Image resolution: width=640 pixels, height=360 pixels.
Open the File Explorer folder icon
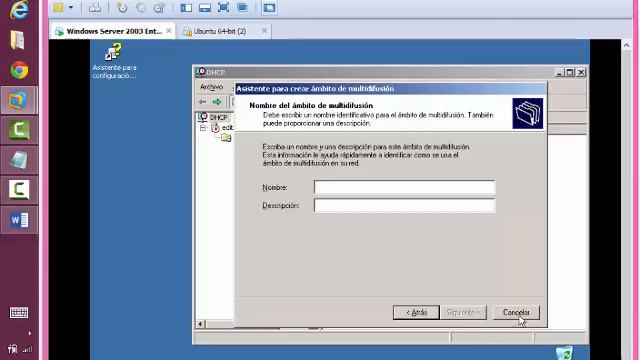(x=18, y=40)
